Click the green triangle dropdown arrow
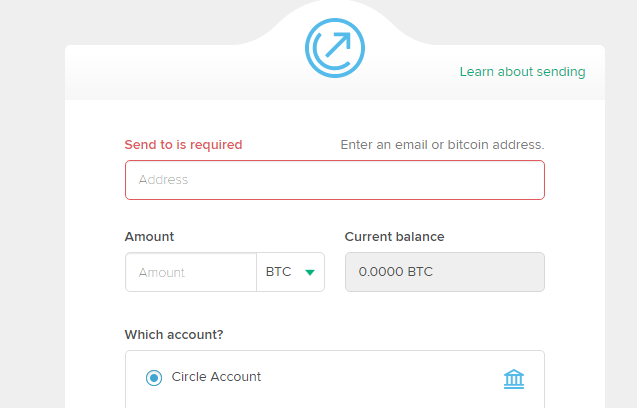The height and width of the screenshot is (408, 637). tap(310, 272)
